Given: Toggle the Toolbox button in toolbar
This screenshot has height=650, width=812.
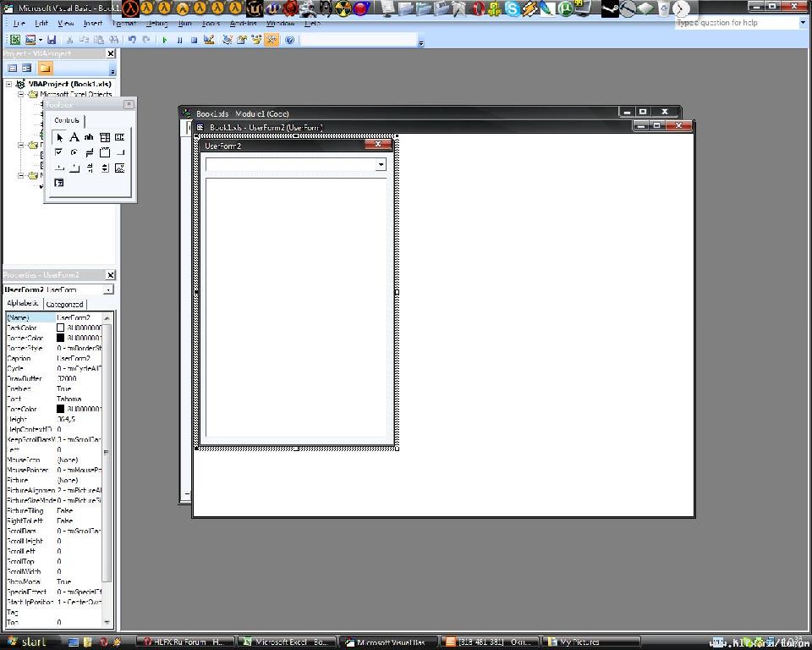Looking at the screenshot, I should [271, 40].
